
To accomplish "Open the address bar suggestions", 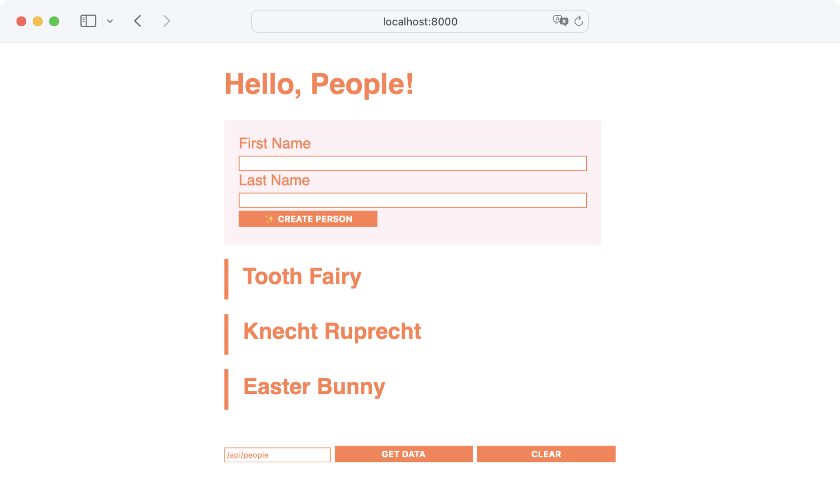I will point(419,21).
